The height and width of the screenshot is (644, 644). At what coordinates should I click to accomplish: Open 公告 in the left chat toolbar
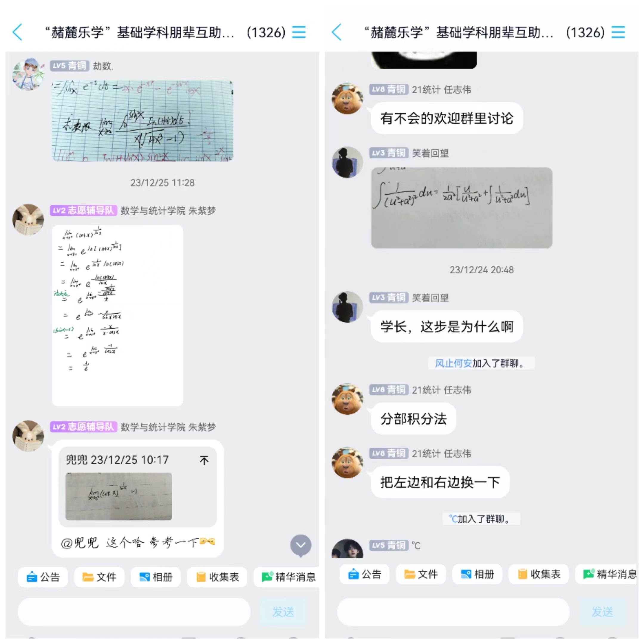tap(43, 577)
